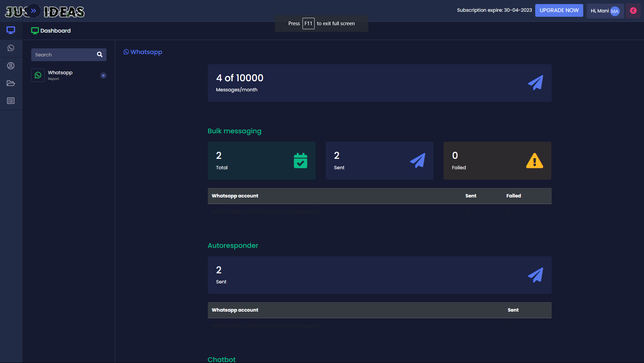
Task: Click the 'Messages/month' label
Action: click(237, 90)
